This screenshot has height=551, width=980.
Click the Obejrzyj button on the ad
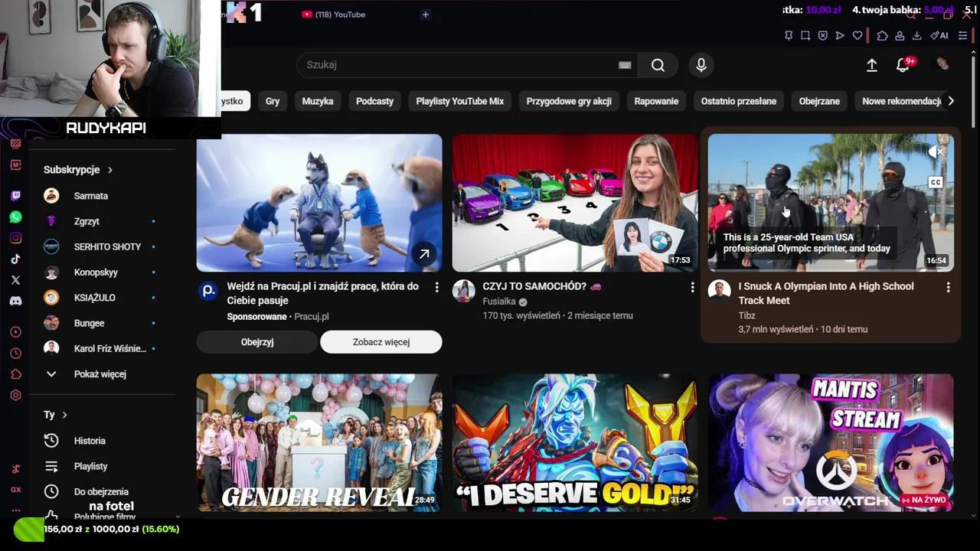click(x=257, y=342)
